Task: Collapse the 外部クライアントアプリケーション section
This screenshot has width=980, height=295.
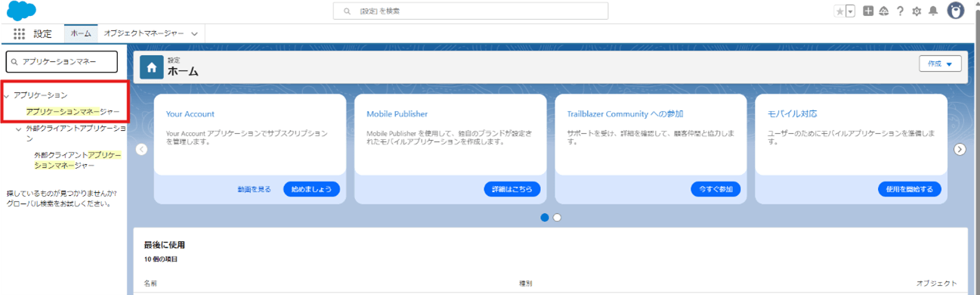Action: pyautogui.click(x=19, y=129)
